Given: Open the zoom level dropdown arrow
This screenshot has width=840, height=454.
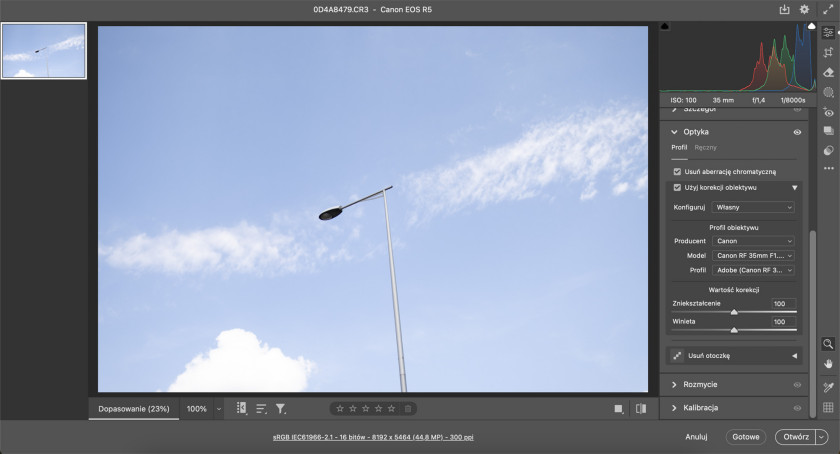Looking at the screenshot, I should 219,409.
